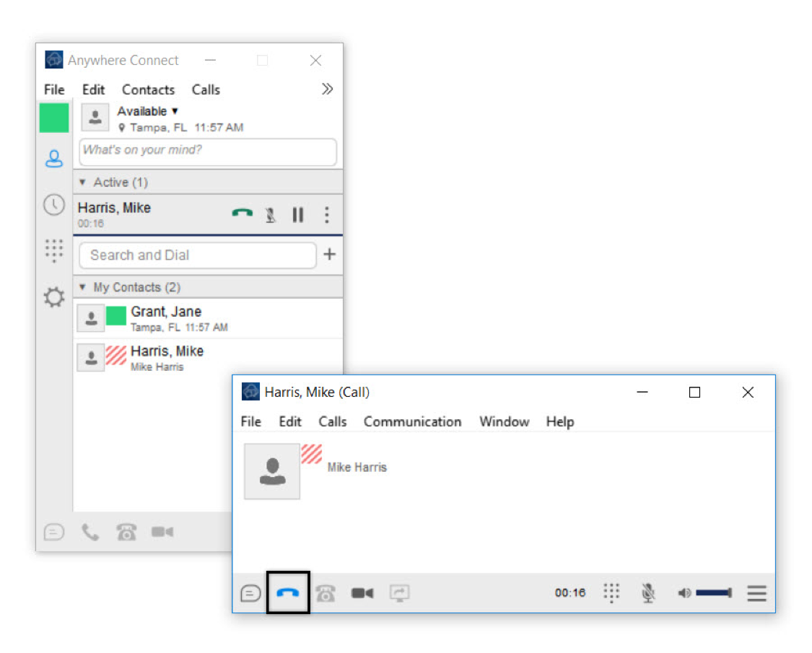Open the Edit menu in the call window
Image resolution: width=812 pixels, height=653 pixels.
pyautogui.click(x=290, y=421)
